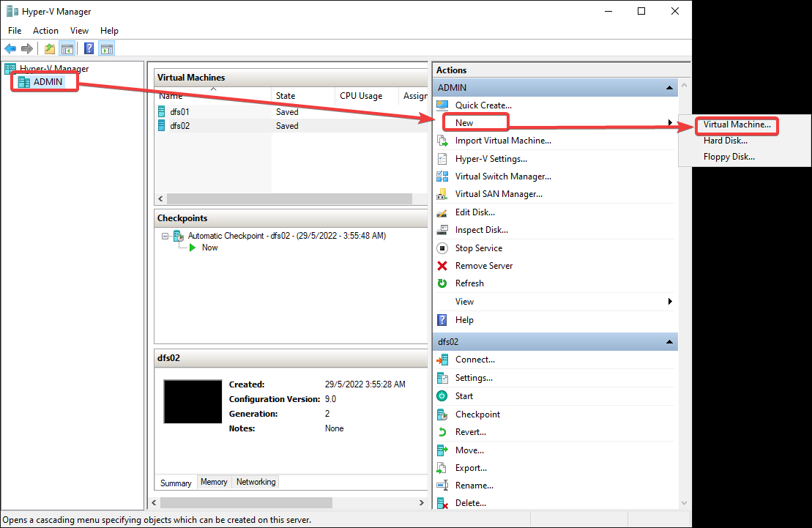Click the center pane bottom scrollbar right arrow
812x528 pixels.
pos(422,502)
